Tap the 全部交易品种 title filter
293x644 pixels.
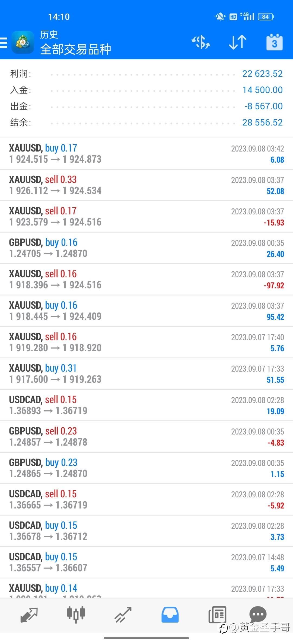coord(76,49)
